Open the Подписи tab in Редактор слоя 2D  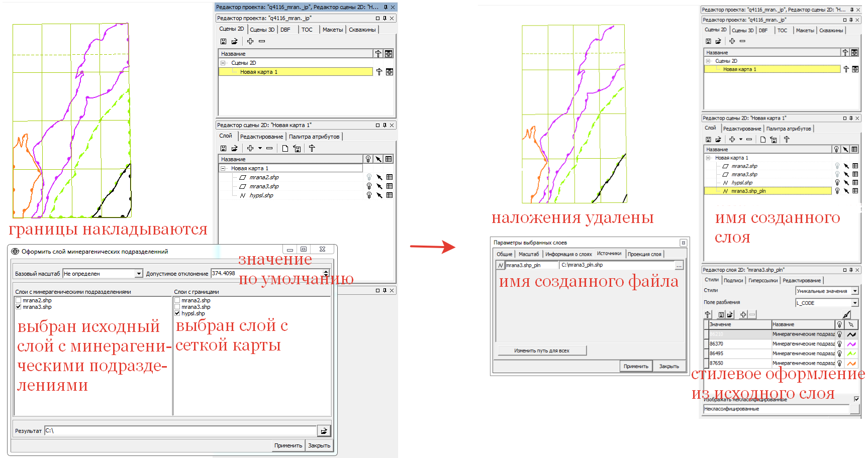tap(733, 280)
